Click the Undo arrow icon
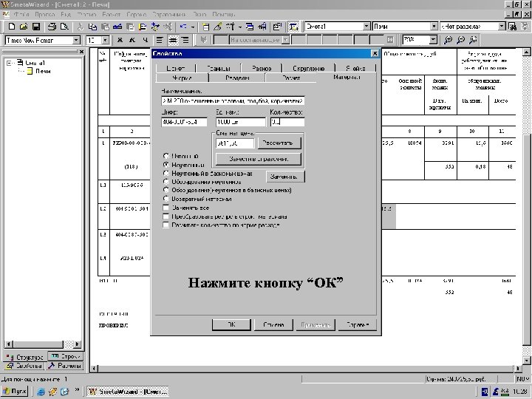532x399 pixels. coord(182,26)
